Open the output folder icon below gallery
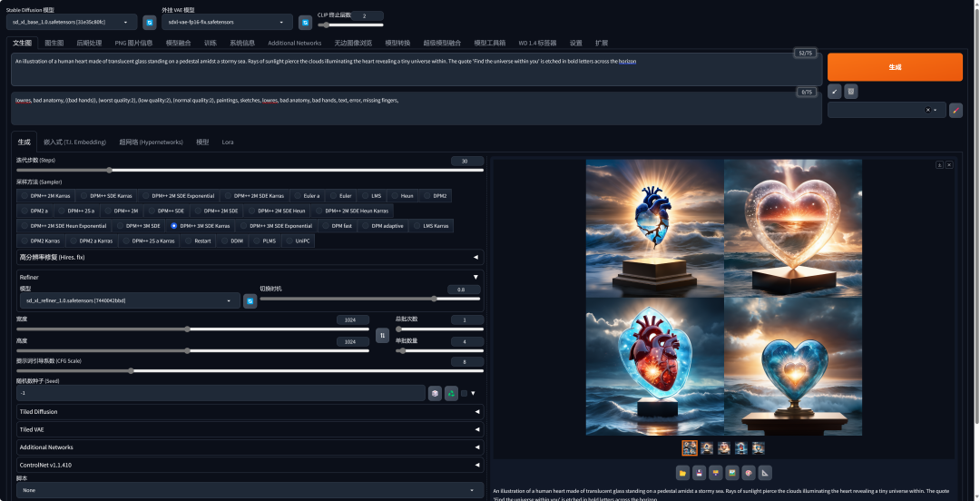Viewport: 980px width, 501px height. pyautogui.click(x=681, y=472)
